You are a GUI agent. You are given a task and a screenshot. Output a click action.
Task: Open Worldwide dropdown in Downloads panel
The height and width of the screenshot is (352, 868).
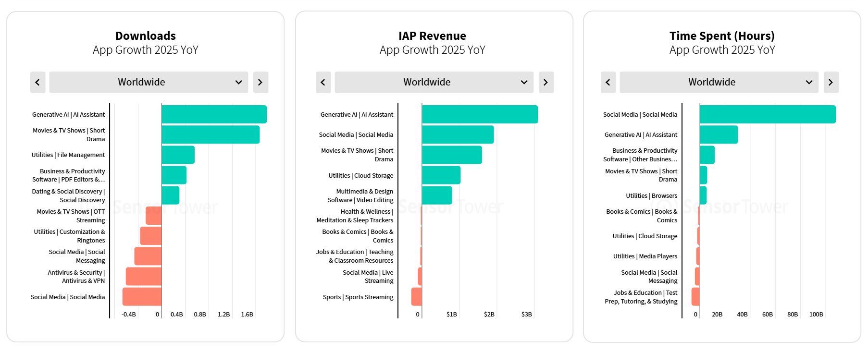pyautogui.click(x=149, y=82)
